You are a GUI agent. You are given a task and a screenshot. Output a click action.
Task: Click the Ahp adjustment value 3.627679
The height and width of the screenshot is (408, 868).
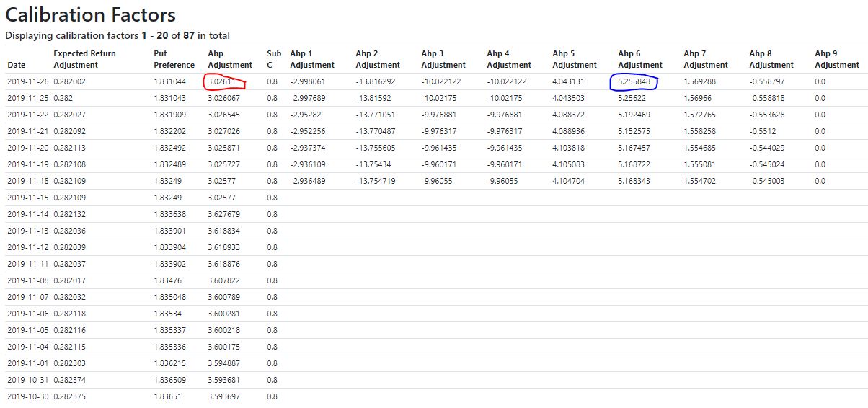point(223,214)
